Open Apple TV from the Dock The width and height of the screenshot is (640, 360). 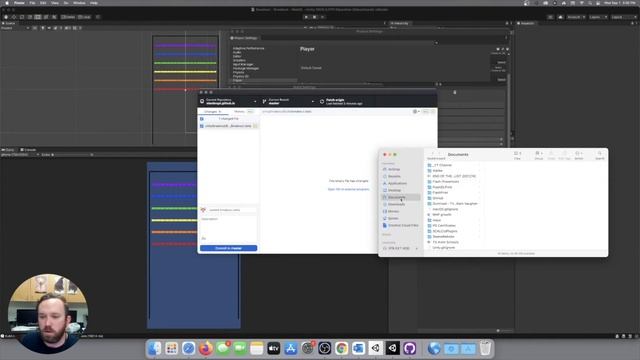click(x=273, y=348)
